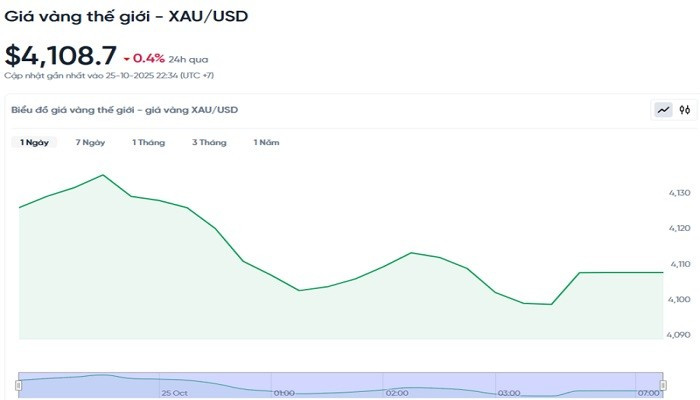Click the 4,130 price axis label
The width and height of the screenshot is (700, 400).
point(679,192)
